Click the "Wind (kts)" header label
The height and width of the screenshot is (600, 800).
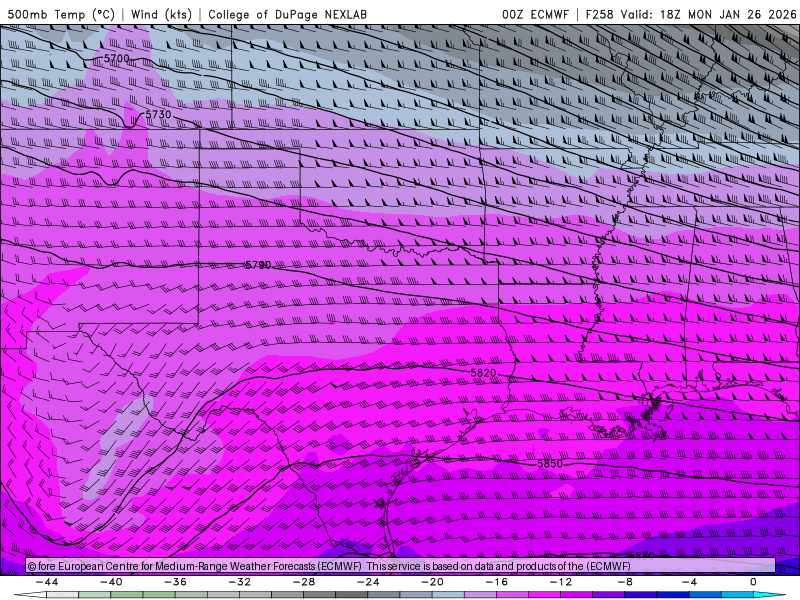[x=161, y=14]
